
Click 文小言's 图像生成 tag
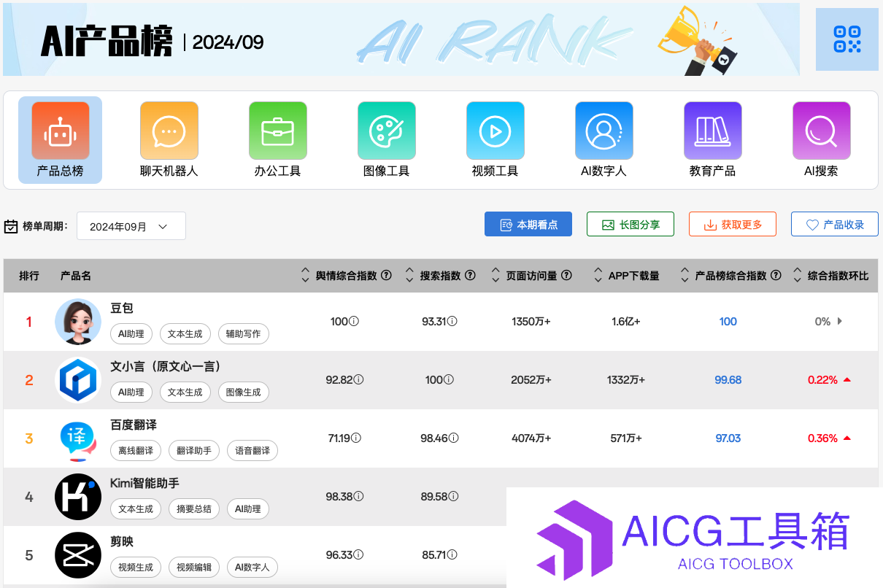pyautogui.click(x=244, y=392)
